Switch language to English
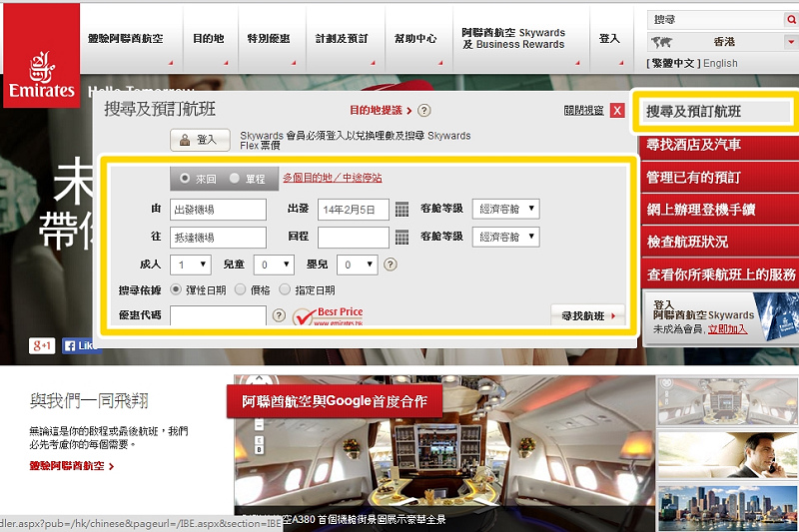 pos(720,64)
